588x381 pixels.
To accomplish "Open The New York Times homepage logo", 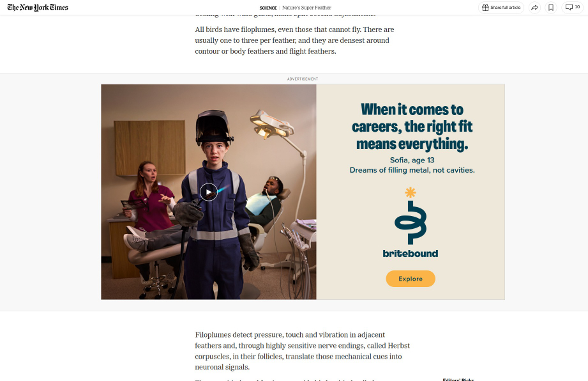I will (38, 8).
